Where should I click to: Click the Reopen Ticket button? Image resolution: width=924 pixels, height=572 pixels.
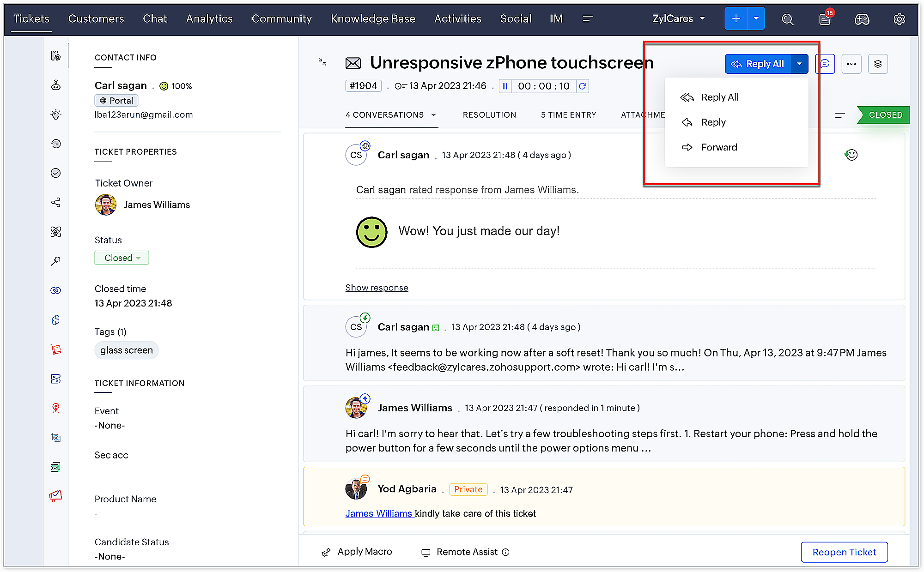click(844, 552)
